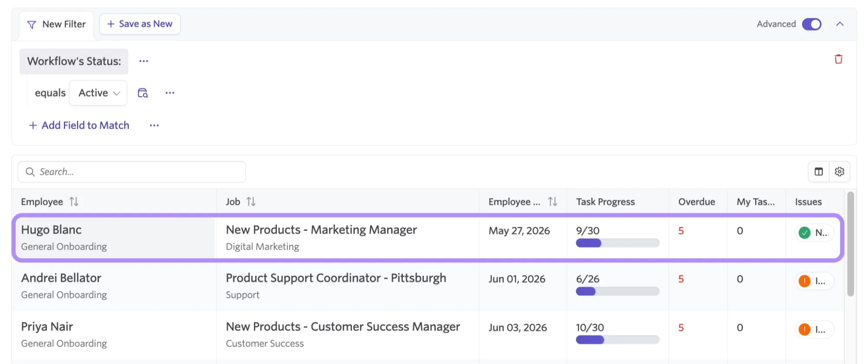Image resolution: width=868 pixels, height=364 pixels.
Task: Click the Jun 03, 2026 date cell
Action: click(x=517, y=328)
